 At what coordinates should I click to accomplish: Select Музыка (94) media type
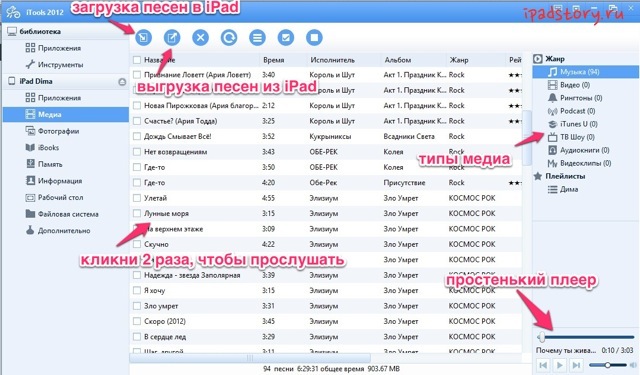[585, 72]
